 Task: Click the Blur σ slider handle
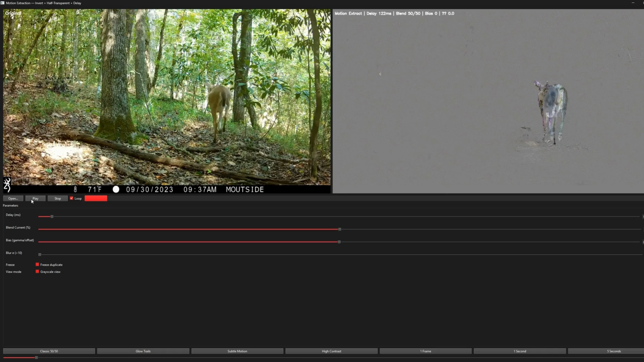click(40, 255)
